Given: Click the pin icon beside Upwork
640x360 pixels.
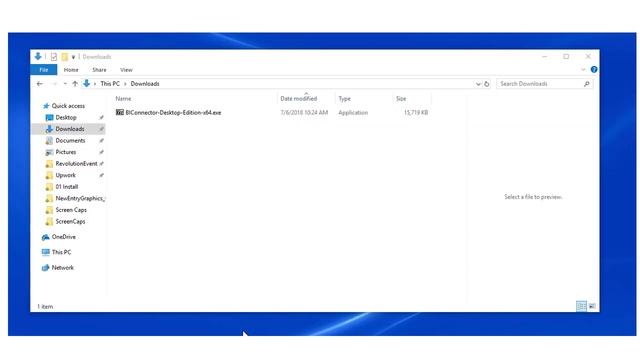Looking at the screenshot, I should pos(101,176).
